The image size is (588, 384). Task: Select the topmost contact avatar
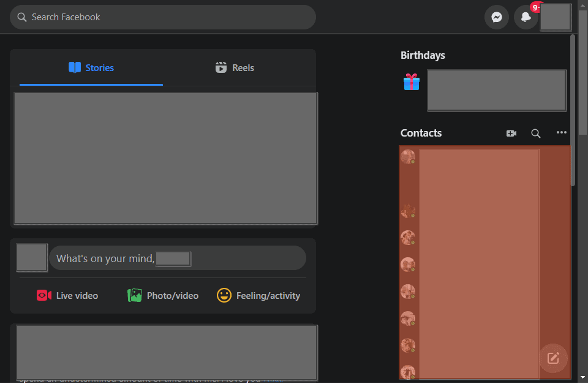[x=407, y=156]
